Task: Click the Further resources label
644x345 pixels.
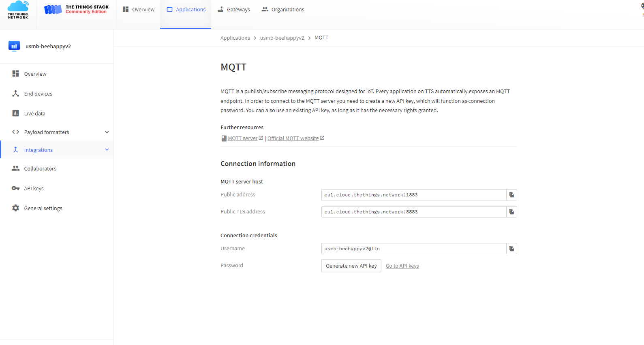Action: coord(242,128)
